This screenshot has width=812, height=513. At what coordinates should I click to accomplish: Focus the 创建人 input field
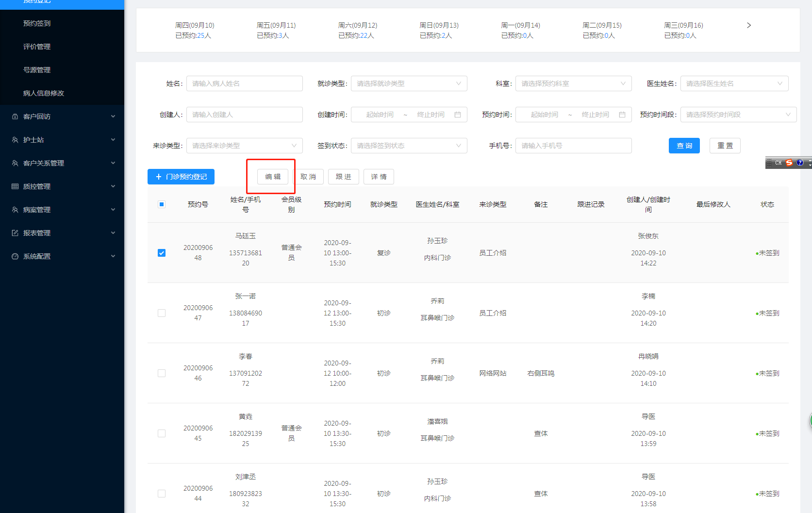tap(245, 115)
